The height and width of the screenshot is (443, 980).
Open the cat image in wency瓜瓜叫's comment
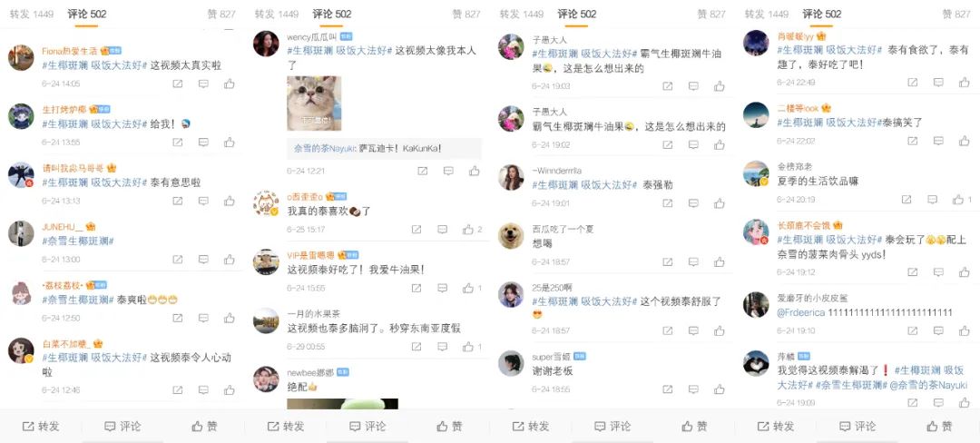314,103
